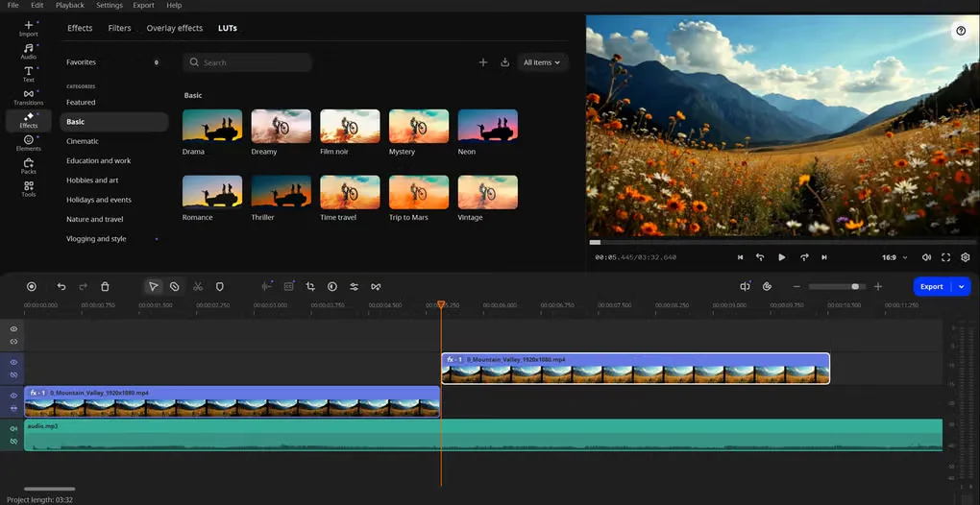Open the All items filter dropdown
Screen dimensions: 980x505
pyautogui.click(x=542, y=62)
